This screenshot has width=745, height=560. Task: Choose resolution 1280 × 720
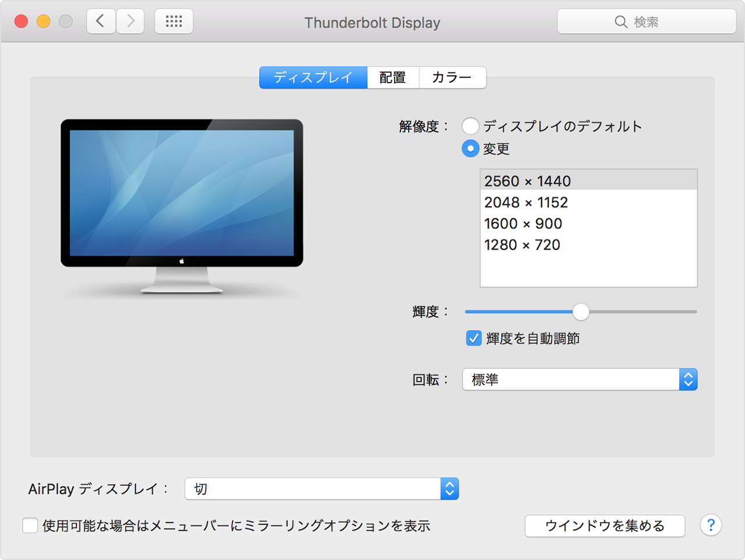pos(588,244)
